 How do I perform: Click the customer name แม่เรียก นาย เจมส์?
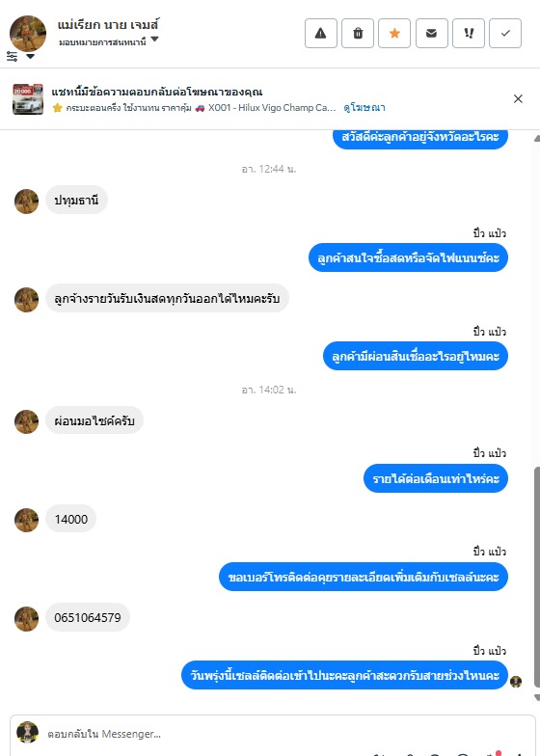coord(108,24)
